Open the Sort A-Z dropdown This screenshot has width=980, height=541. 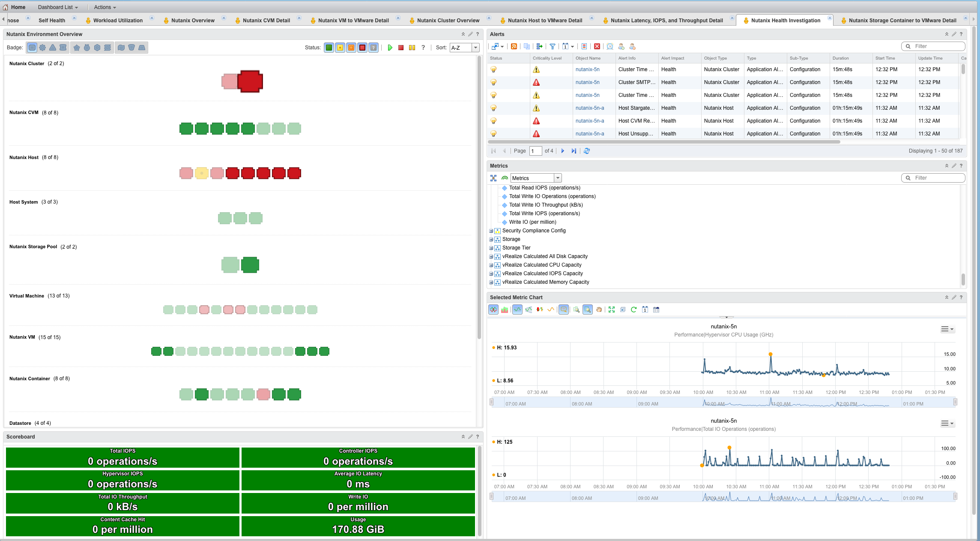[475, 48]
